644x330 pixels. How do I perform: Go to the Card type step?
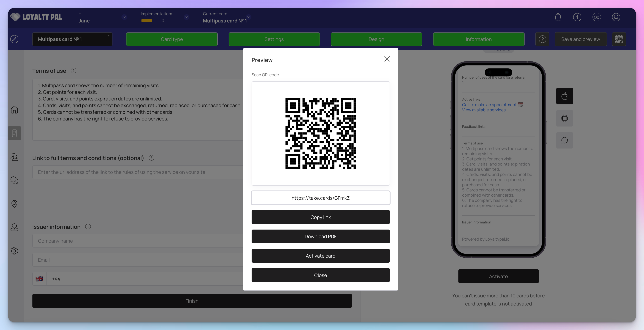point(172,39)
